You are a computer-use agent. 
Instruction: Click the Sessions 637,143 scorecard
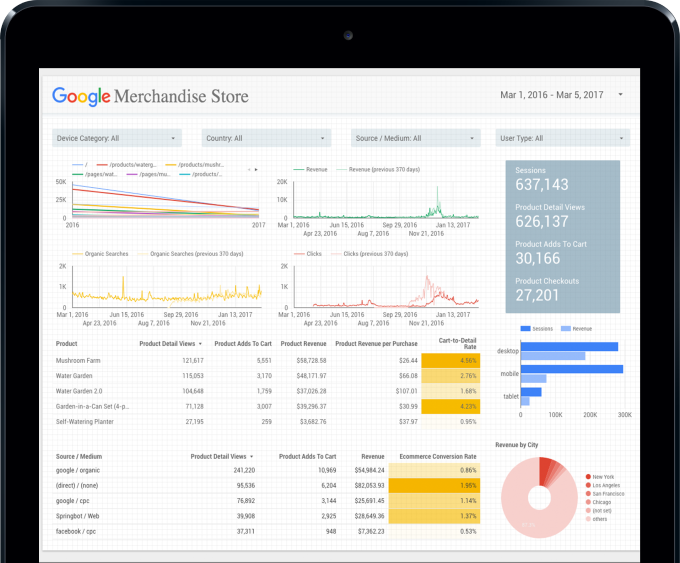542,179
